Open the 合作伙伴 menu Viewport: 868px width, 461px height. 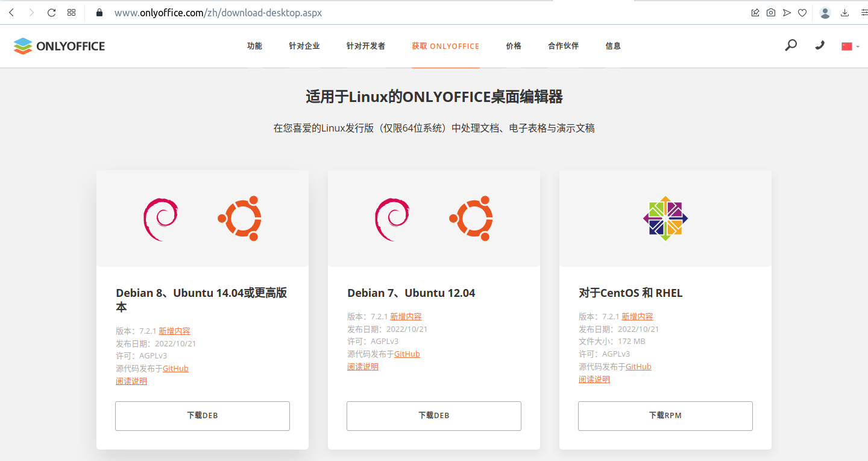[563, 46]
